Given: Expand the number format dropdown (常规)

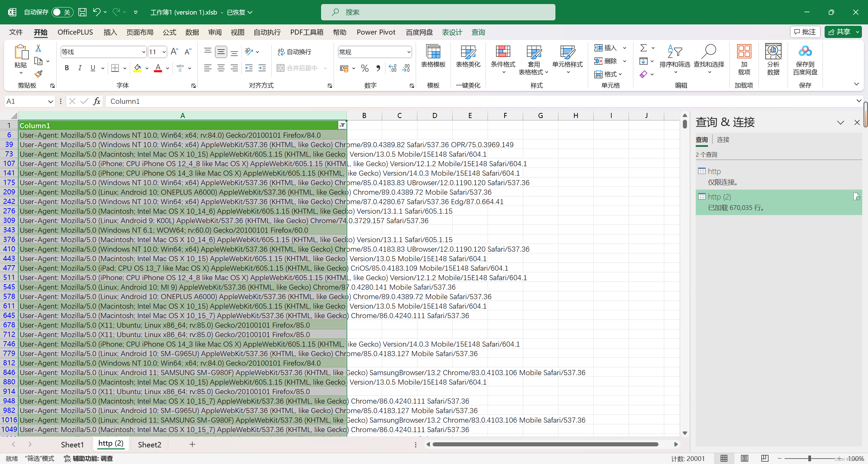Looking at the screenshot, I should pyautogui.click(x=409, y=52).
